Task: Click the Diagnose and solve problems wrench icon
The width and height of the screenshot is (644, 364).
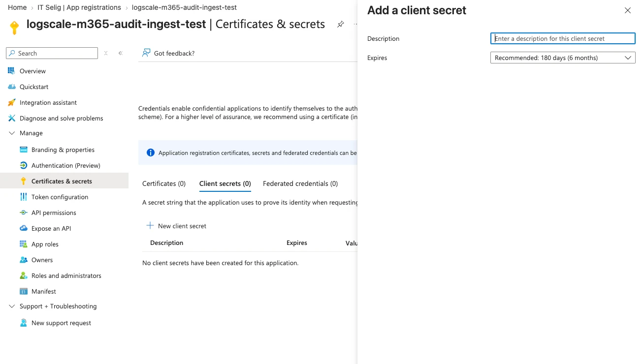Action: (11, 118)
